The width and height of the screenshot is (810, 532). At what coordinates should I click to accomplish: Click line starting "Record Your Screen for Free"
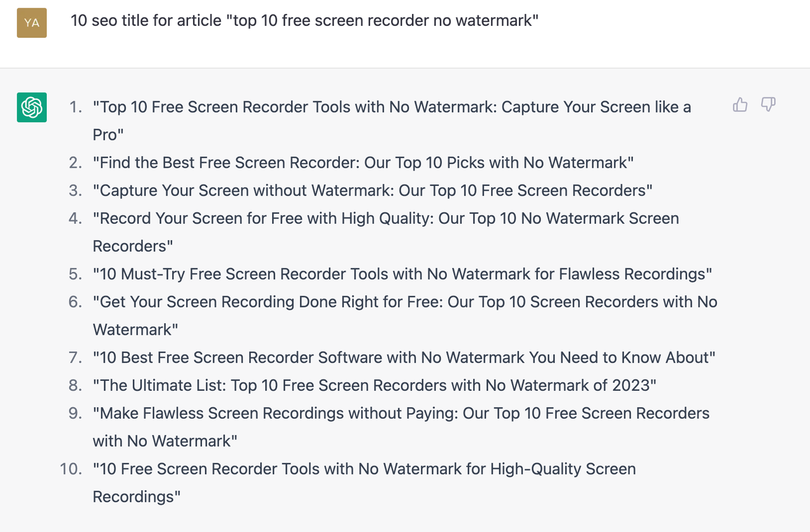point(386,218)
